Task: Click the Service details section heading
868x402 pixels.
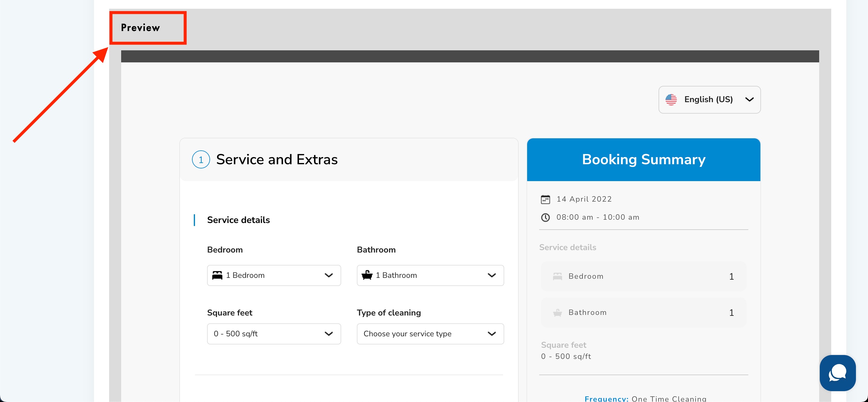Action: click(x=238, y=220)
